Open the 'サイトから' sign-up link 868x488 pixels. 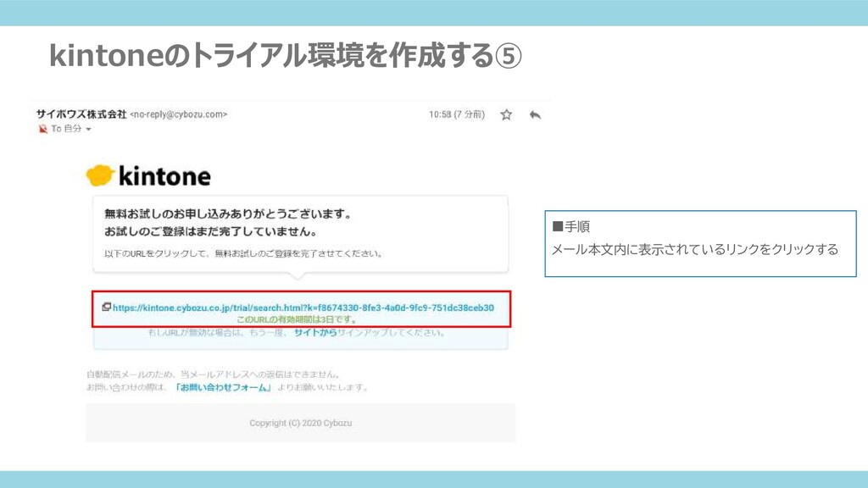click(315, 332)
